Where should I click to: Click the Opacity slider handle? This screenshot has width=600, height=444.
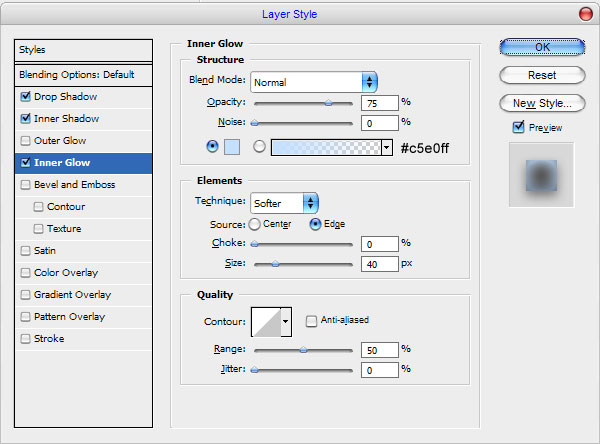[x=328, y=103]
